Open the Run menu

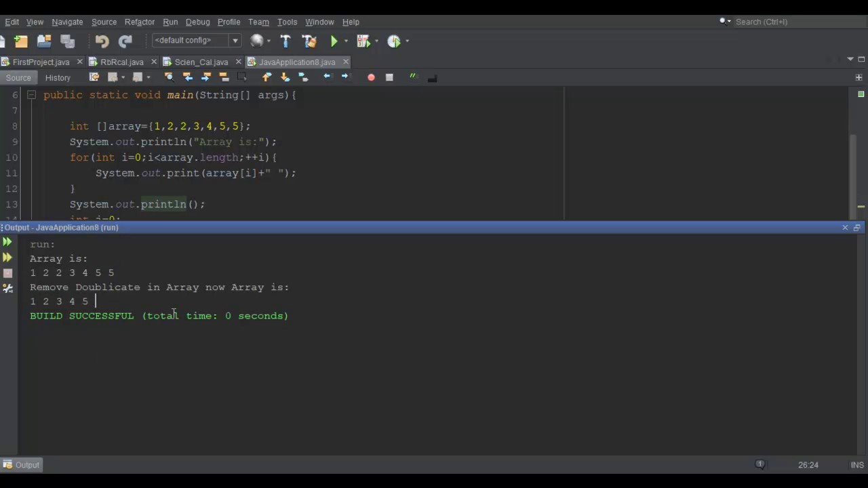[170, 22]
